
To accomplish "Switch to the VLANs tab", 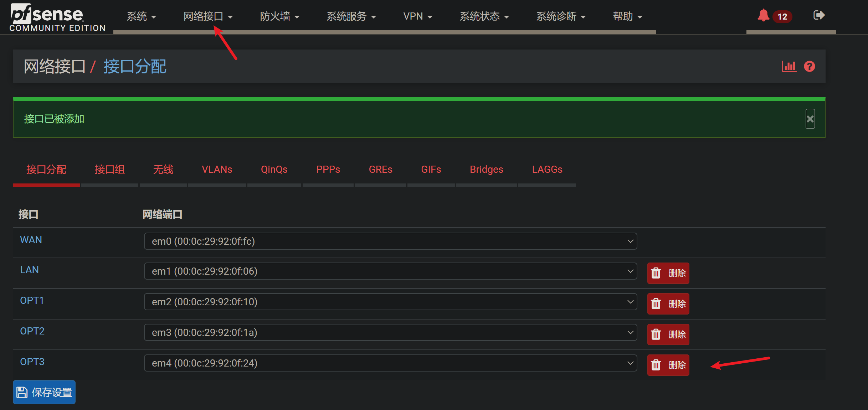I will (217, 170).
